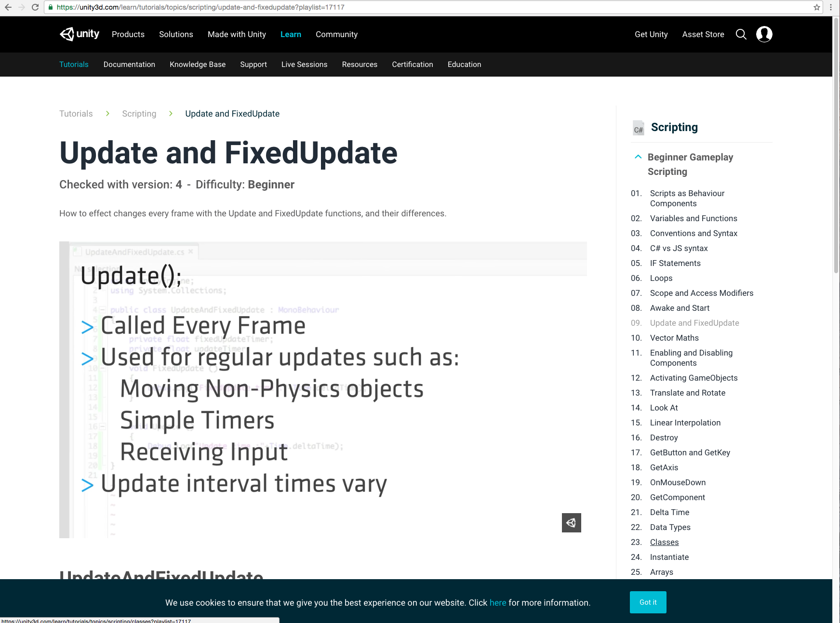
Task: Open lesson 06 Loops
Action: 661,278
